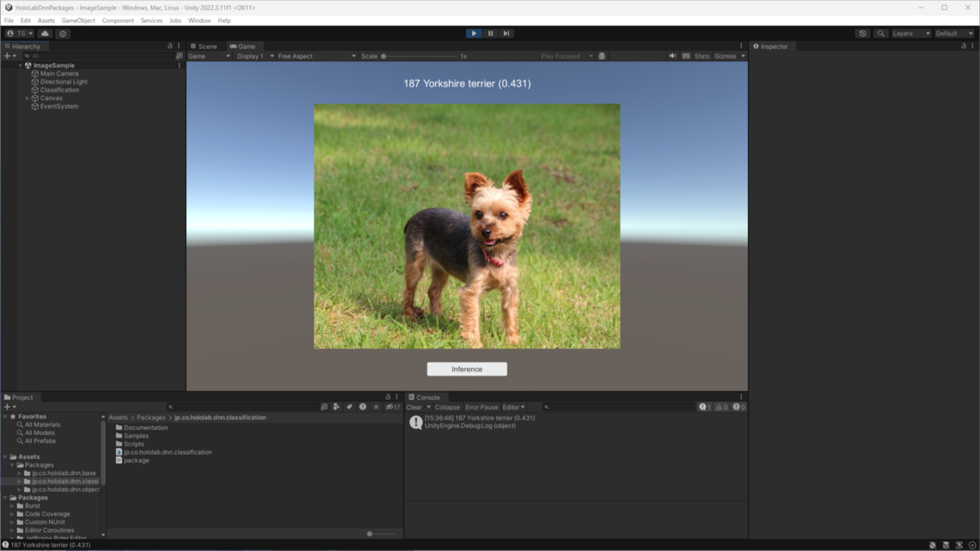
Task: Open the Layers dropdown
Action: coord(911,33)
